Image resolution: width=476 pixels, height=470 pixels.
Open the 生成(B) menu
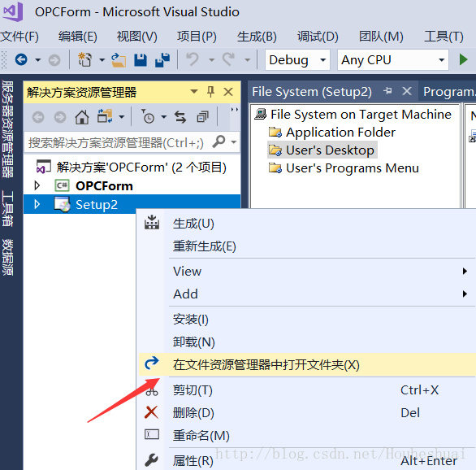[x=257, y=37]
